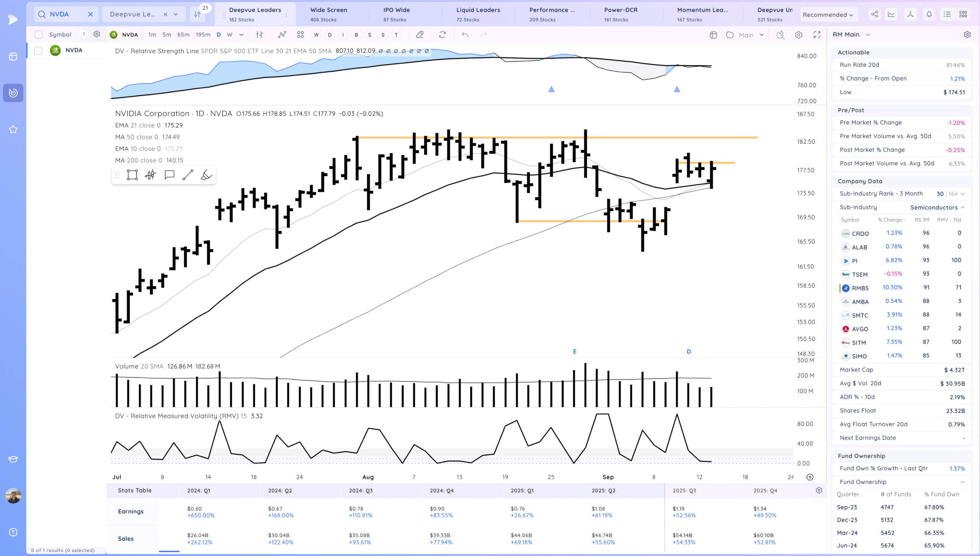Switch to Liquid Leaders tab
This screenshot has height=556, width=980.
pyautogui.click(x=478, y=14)
